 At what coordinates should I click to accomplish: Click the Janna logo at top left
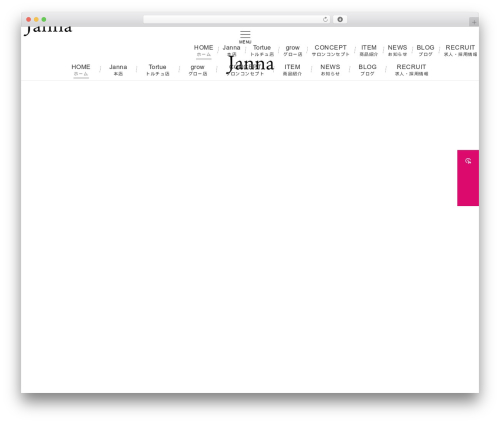(48, 30)
